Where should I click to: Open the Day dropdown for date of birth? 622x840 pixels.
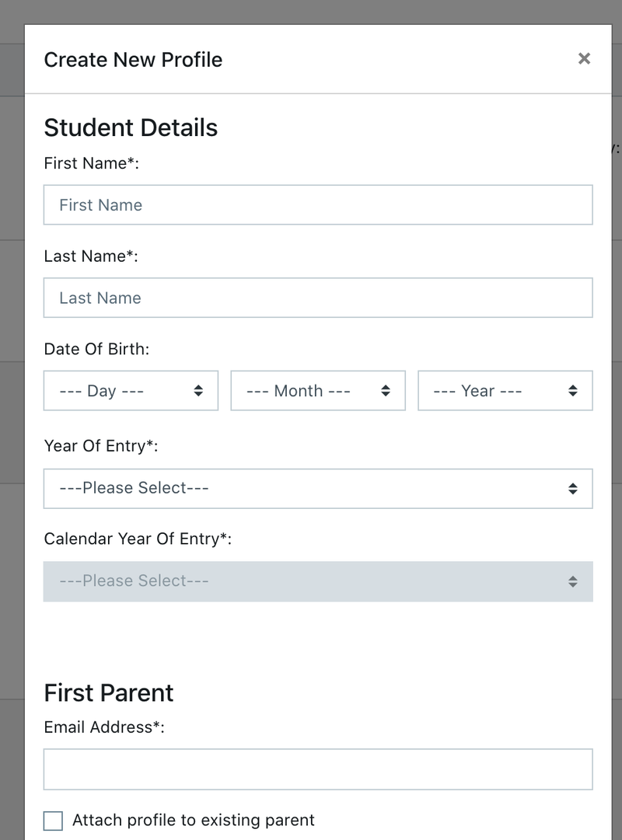(x=131, y=391)
